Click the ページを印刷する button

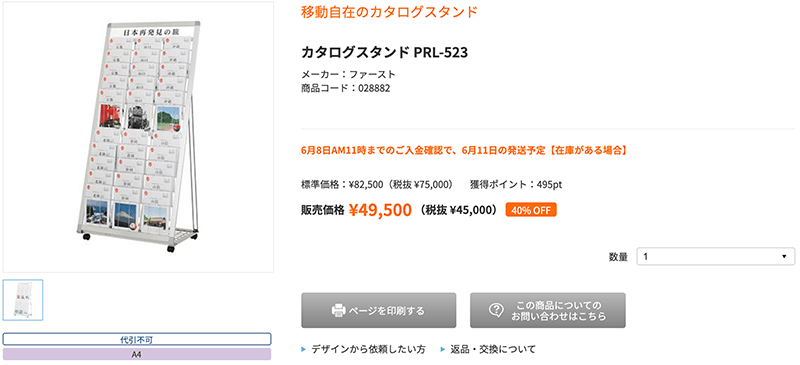pos(379,310)
